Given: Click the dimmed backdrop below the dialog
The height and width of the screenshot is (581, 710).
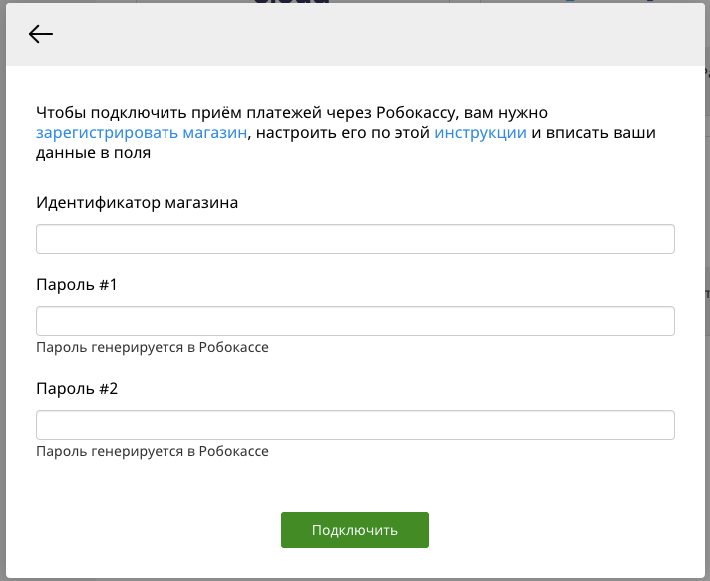Looking at the screenshot, I should click(355, 580).
